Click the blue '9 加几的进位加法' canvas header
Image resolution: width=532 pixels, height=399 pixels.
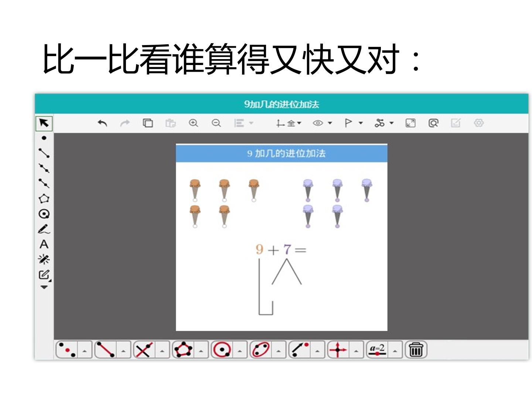point(282,153)
